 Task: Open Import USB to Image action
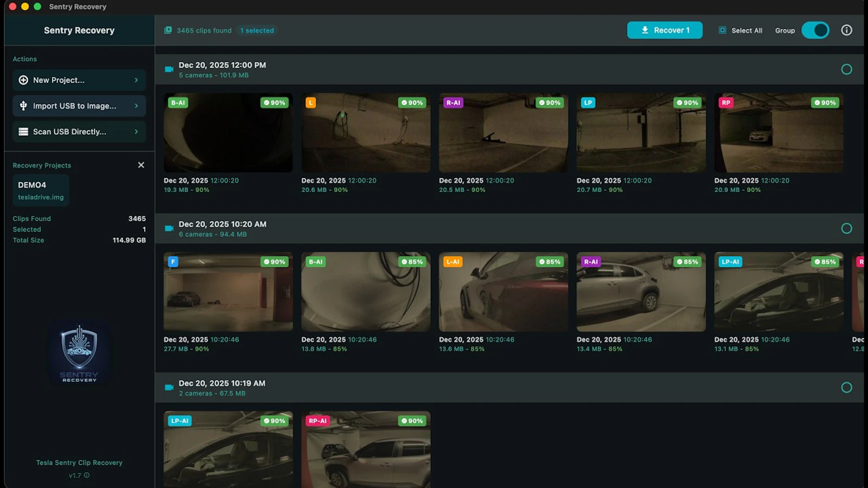79,106
